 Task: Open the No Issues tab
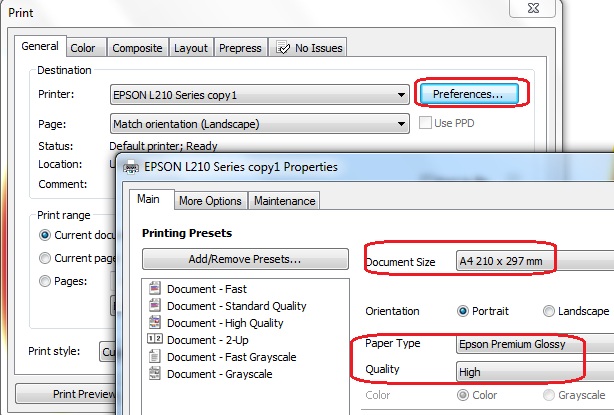308,48
